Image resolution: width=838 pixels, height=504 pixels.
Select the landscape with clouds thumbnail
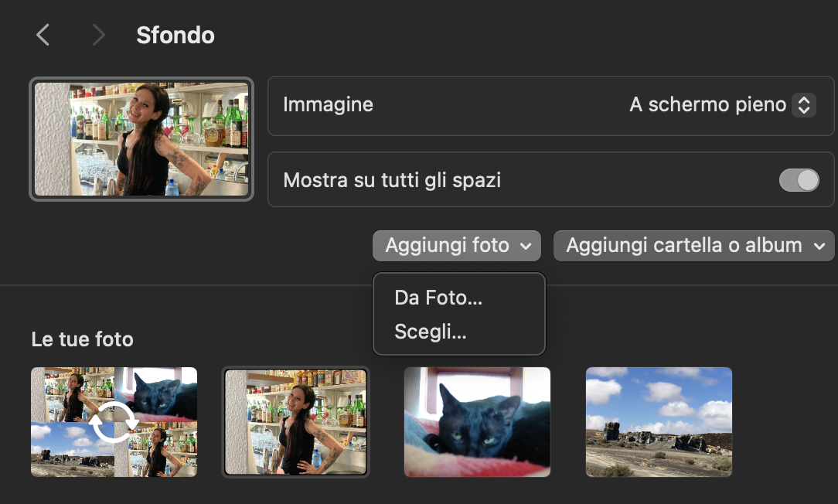pos(659,422)
